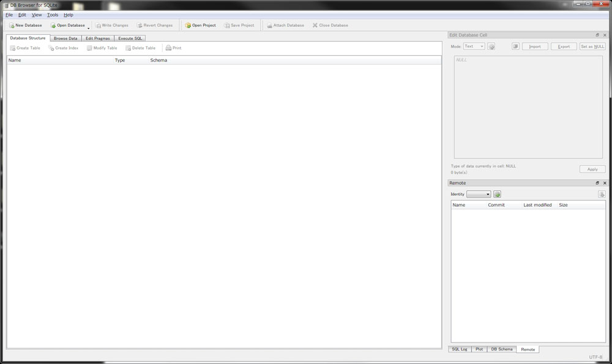Switch to the Database Structure tab
612x364 pixels.
[28, 38]
